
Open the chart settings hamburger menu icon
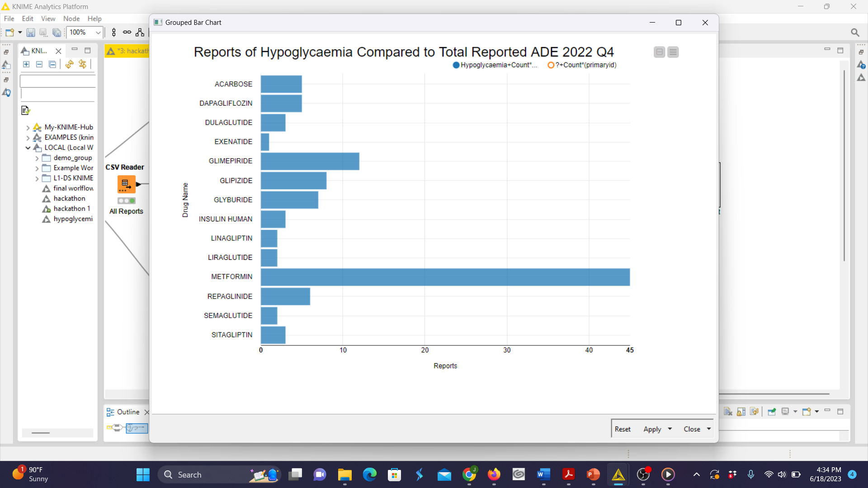673,52
